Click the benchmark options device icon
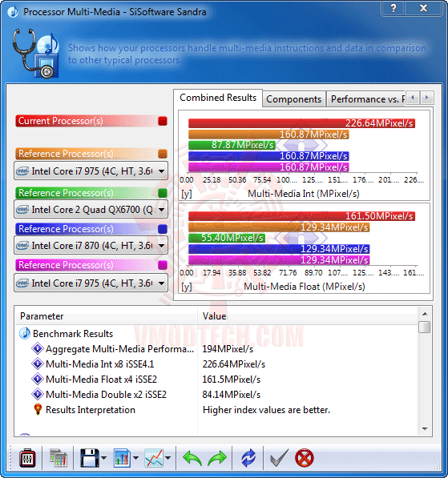 (x=27, y=458)
